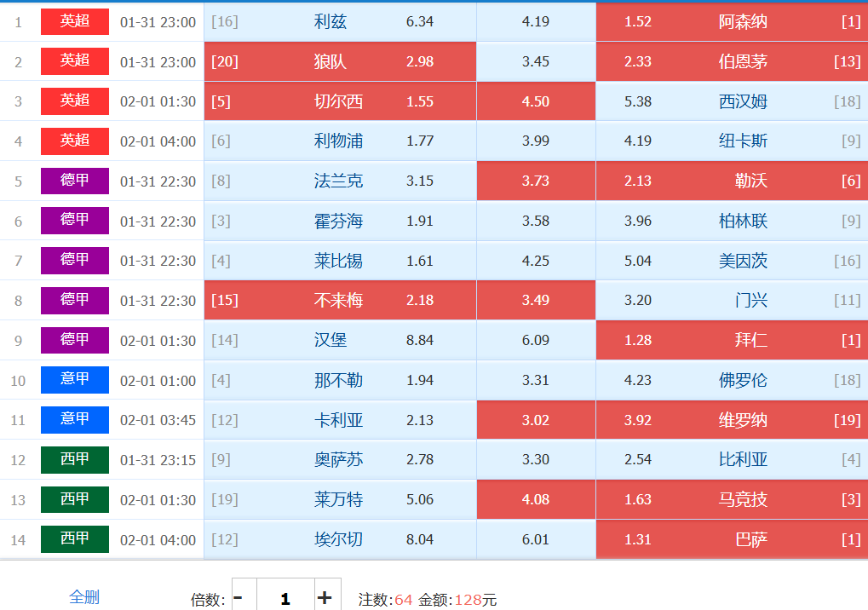868x610 pixels.
Task: Decrease the 倍数 multiplier with the minus button
Action: pos(239,598)
